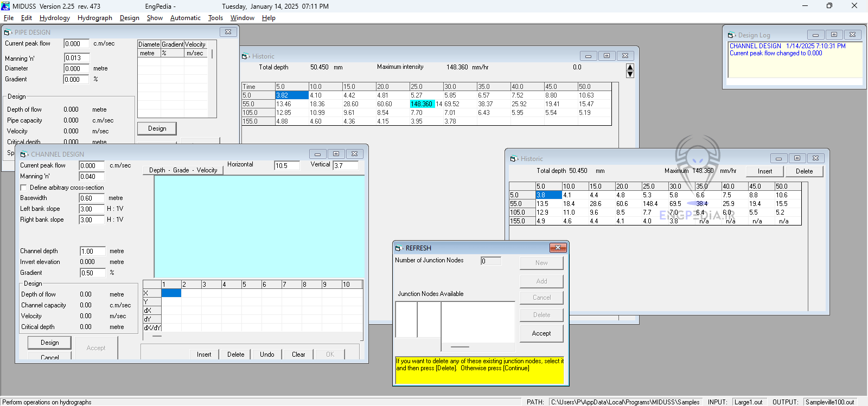Click the MIDUSS application icon in title bar
The height and width of the screenshot is (406, 868).
5,6
